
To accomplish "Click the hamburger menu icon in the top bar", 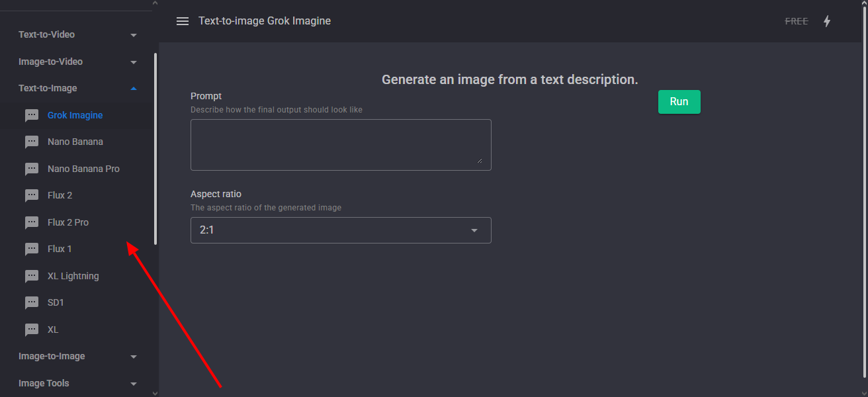I will (182, 21).
